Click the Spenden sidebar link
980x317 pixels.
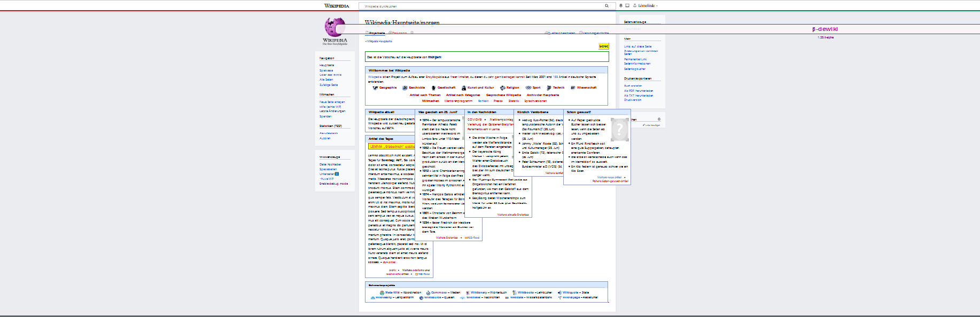tap(325, 116)
